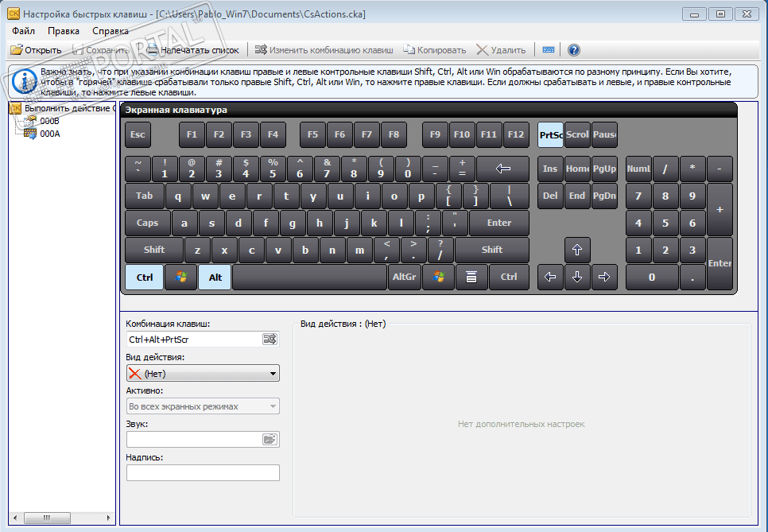Click the numpad plus key
Image resolution: width=768 pixels, height=532 pixels.
click(x=720, y=210)
